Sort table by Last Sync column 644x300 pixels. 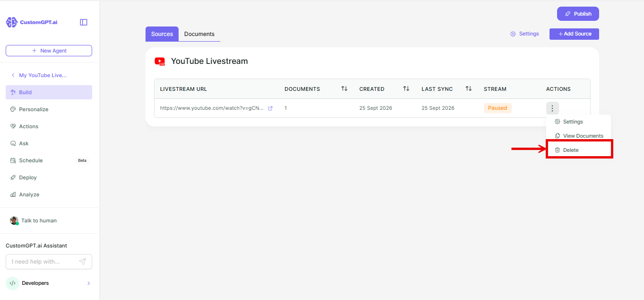click(x=468, y=88)
